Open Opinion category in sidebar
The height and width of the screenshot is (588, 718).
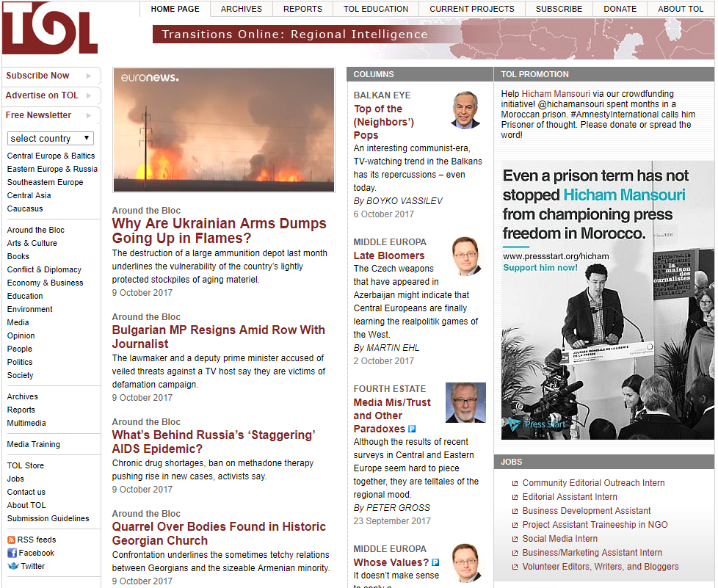point(21,335)
